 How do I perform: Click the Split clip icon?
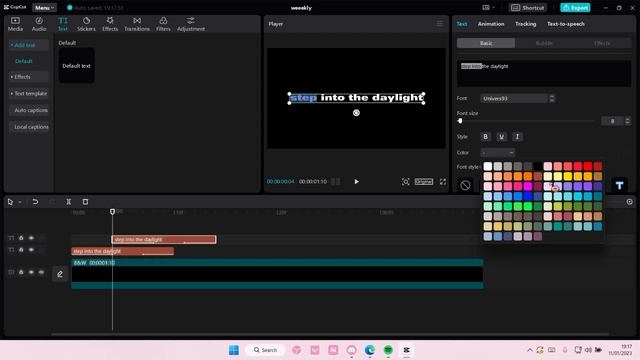tap(69, 202)
